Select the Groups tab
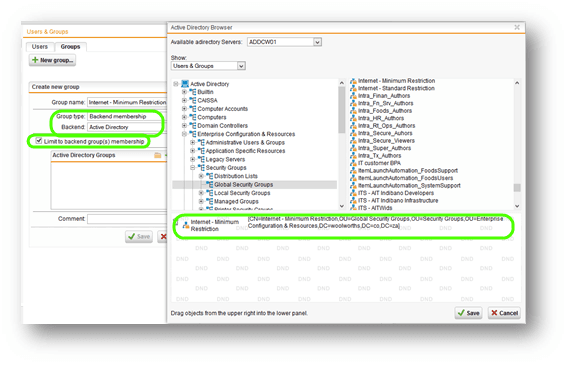 [x=70, y=47]
